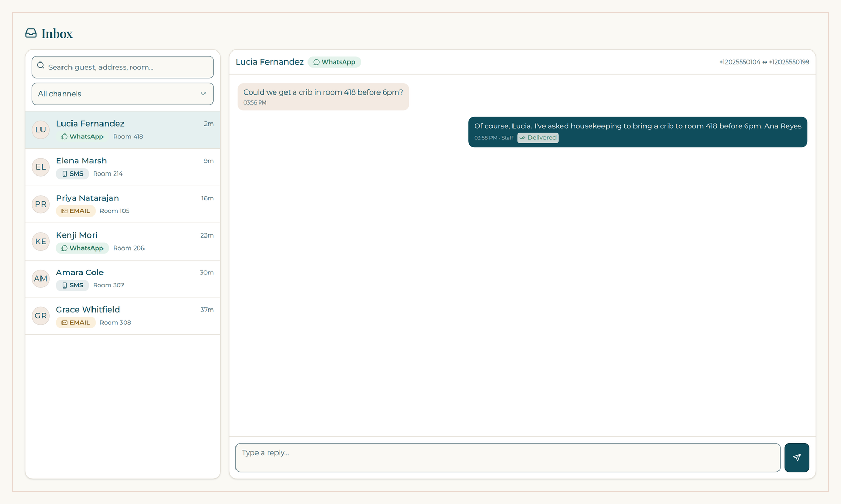
Task: Click the KE avatar for Kenji Mori
Action: coord(40,242)
